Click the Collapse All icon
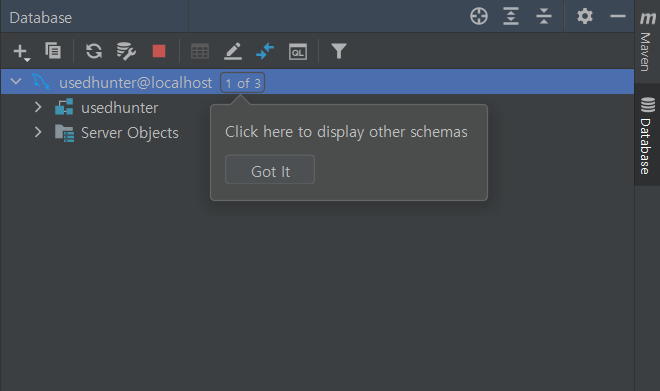 pos(544,16)
